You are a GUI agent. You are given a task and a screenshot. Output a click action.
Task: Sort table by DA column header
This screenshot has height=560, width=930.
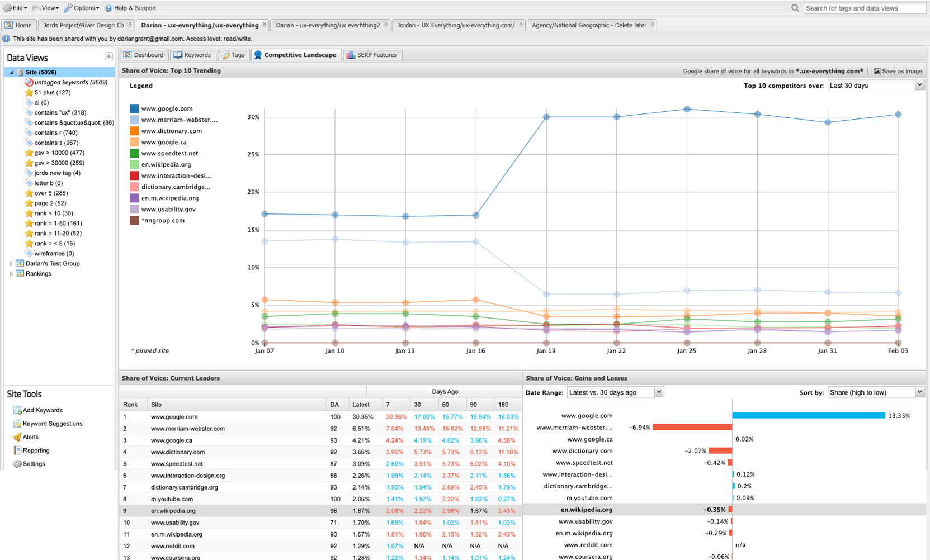[337, 405]
